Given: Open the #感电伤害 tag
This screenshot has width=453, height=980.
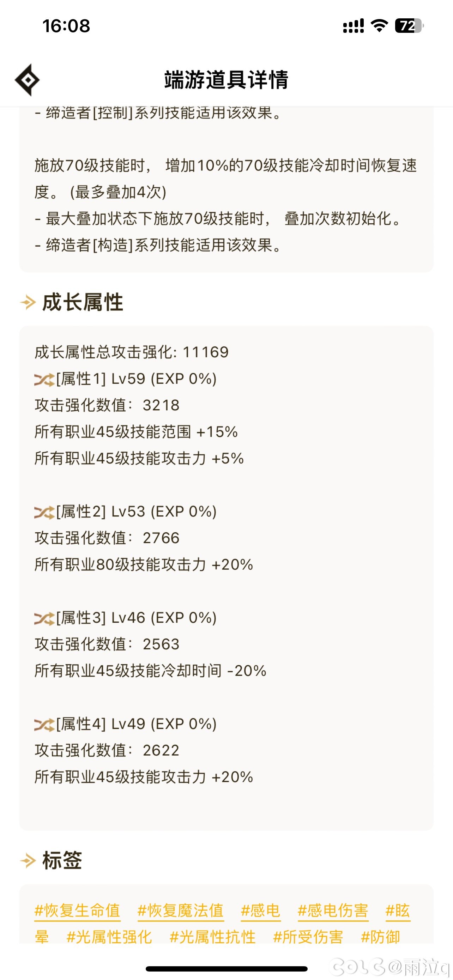Looking at the screenshot, I should [333, 911].
